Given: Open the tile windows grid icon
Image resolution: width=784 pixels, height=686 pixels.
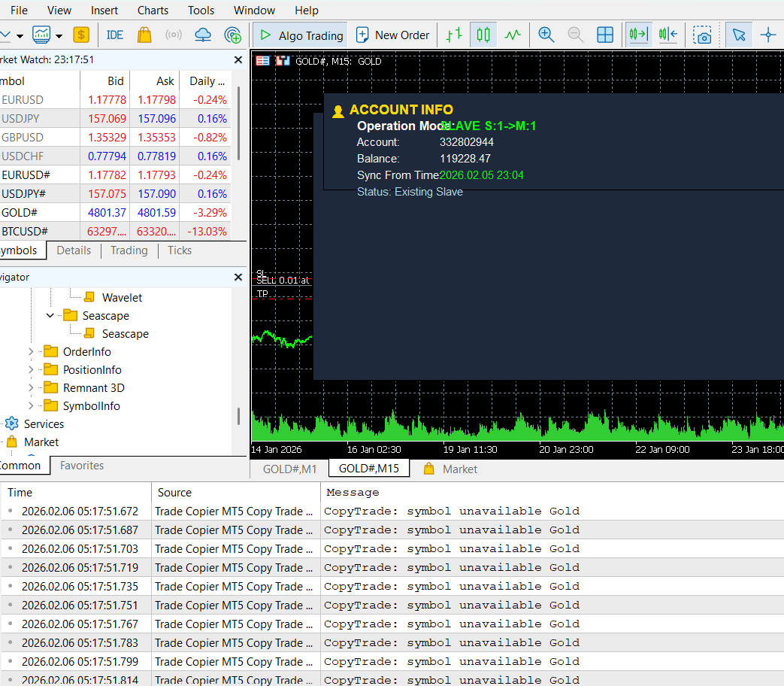Looking at the screenshot, I should click(604, 35).
